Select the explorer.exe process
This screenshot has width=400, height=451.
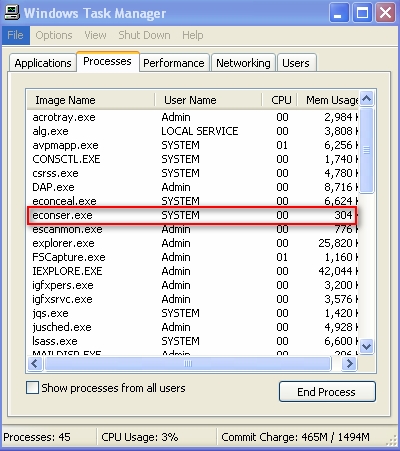[x=193, y=243]
